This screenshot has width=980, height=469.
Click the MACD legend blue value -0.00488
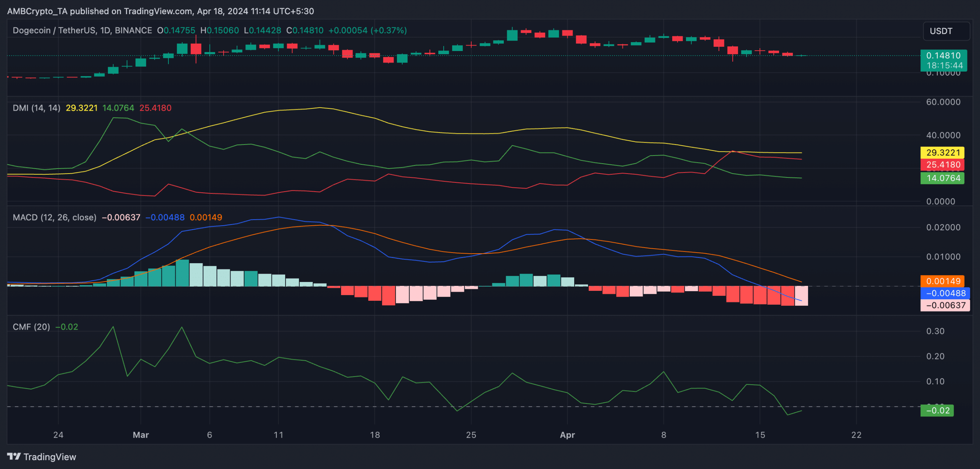165,217
